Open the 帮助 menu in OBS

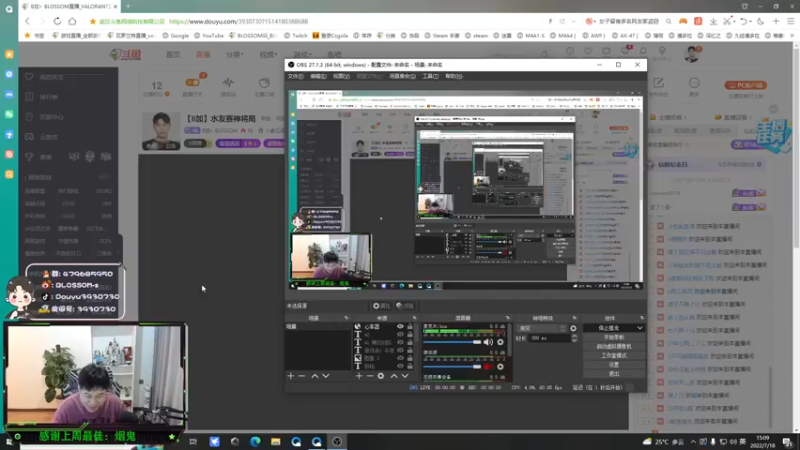[x=454, y=76]
